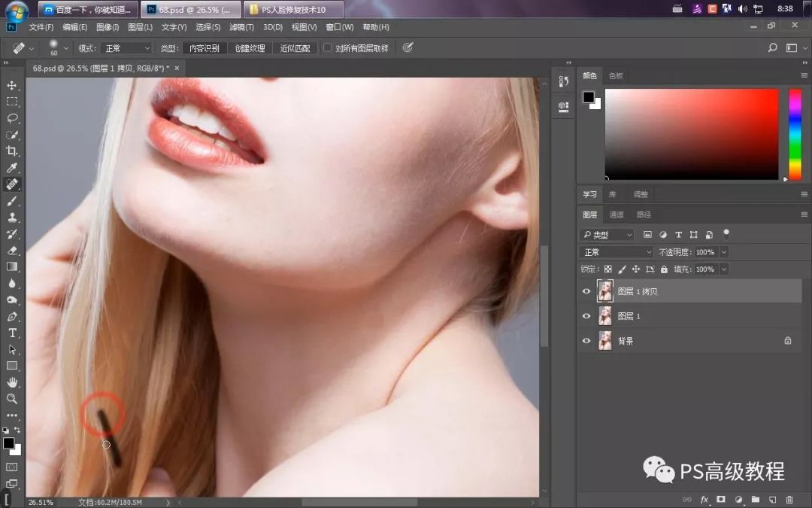Select the Zoom tool in toolbar

pyautogui.click(x=12, y=399)
